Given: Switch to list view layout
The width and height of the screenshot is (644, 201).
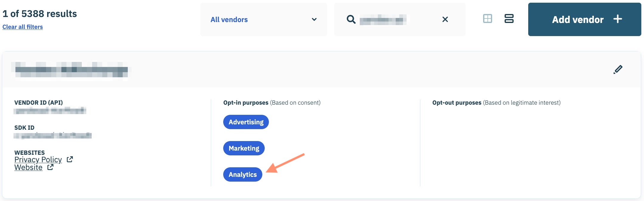Looking at the screenshot, I should coord(509,19).
